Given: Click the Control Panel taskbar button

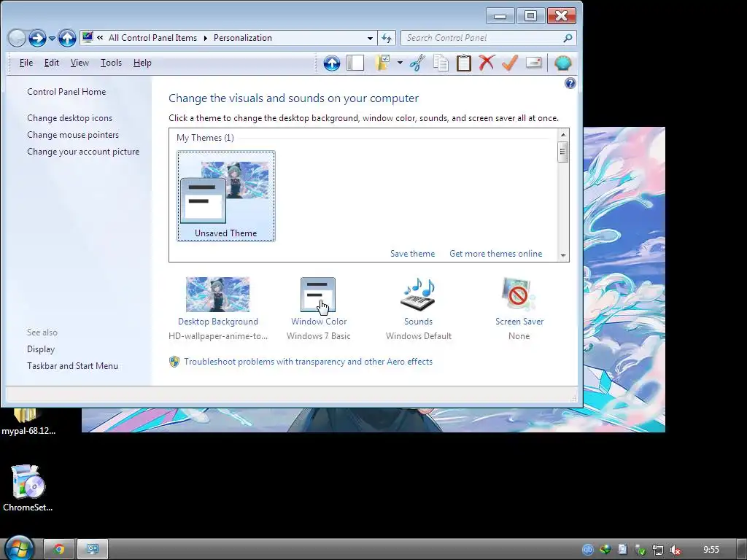Looking at the screenshot, I should [x=93, y=550].
